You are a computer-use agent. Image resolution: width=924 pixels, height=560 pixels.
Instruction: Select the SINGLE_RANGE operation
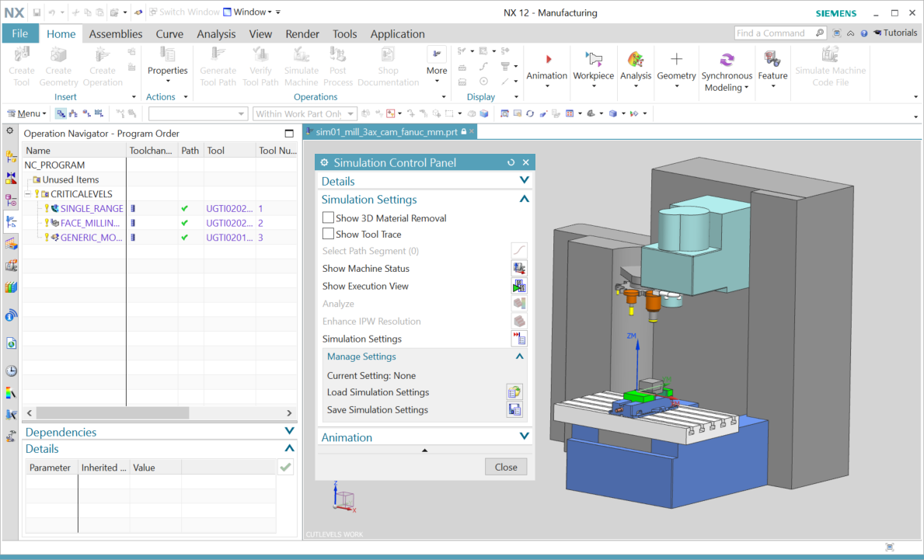[92, 208]
